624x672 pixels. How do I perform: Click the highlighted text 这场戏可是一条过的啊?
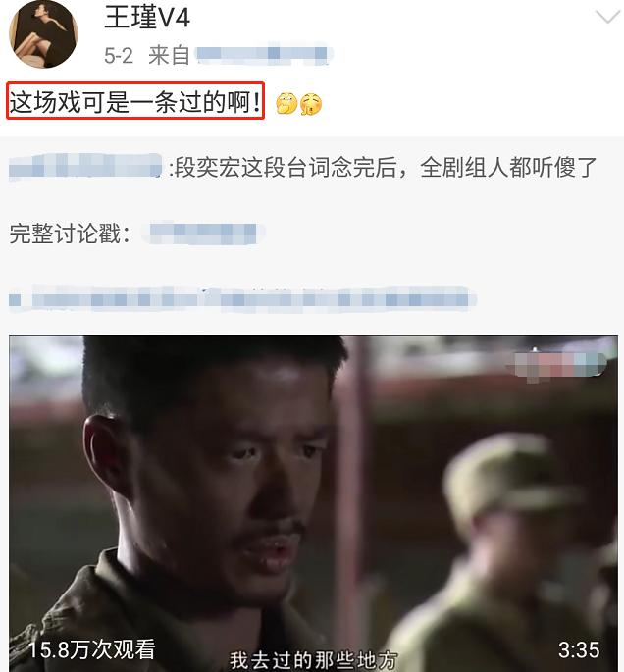(x=135, y=102)
